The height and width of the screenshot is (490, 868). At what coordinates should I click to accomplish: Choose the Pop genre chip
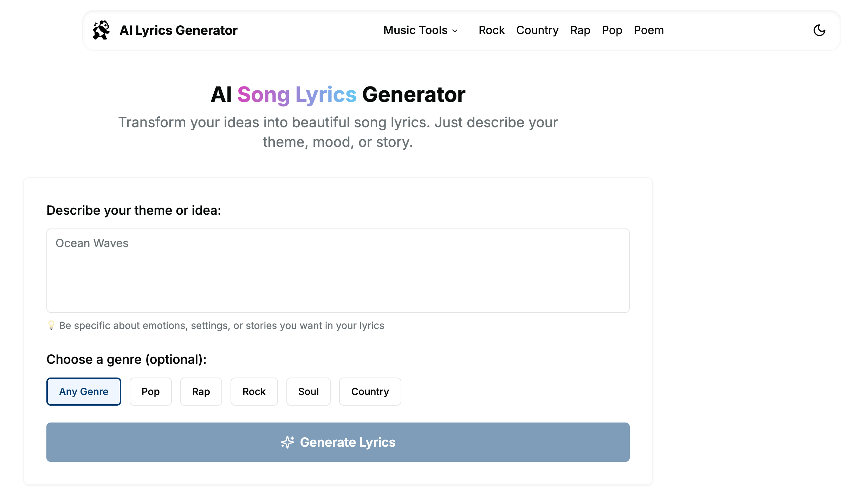point(150,392)
